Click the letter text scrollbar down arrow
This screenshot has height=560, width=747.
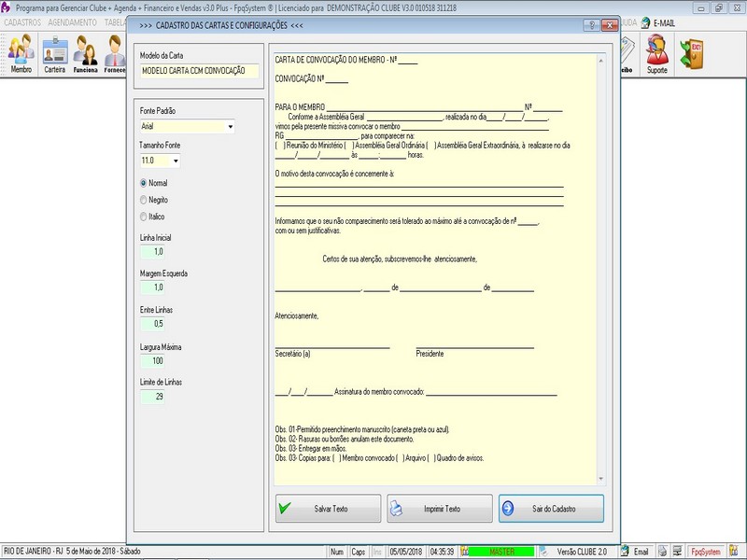pyautogui.click(x=600, y=479)
